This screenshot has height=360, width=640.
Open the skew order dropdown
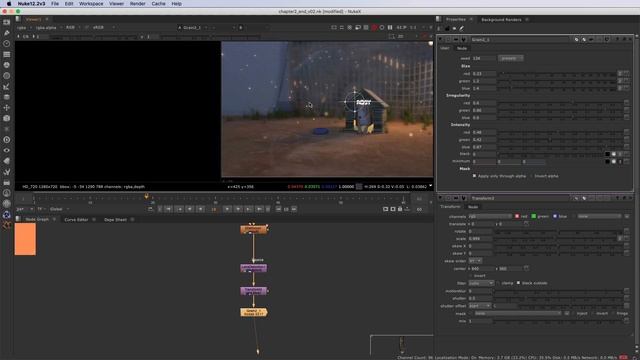pyautogui.click(x=475, y=260)
